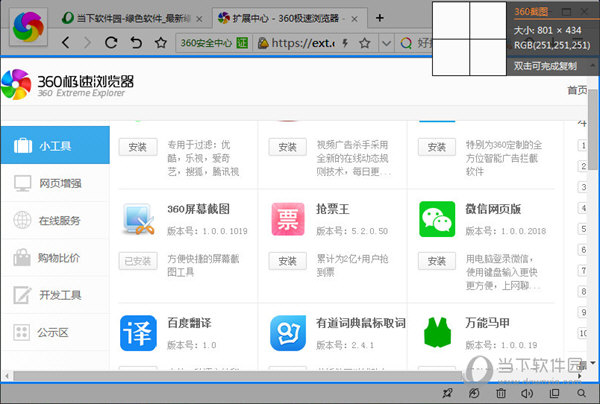Click the circular no-track icon in status bar
The image size is (600, 404).
pyautogui.click(x=474, y=393)
